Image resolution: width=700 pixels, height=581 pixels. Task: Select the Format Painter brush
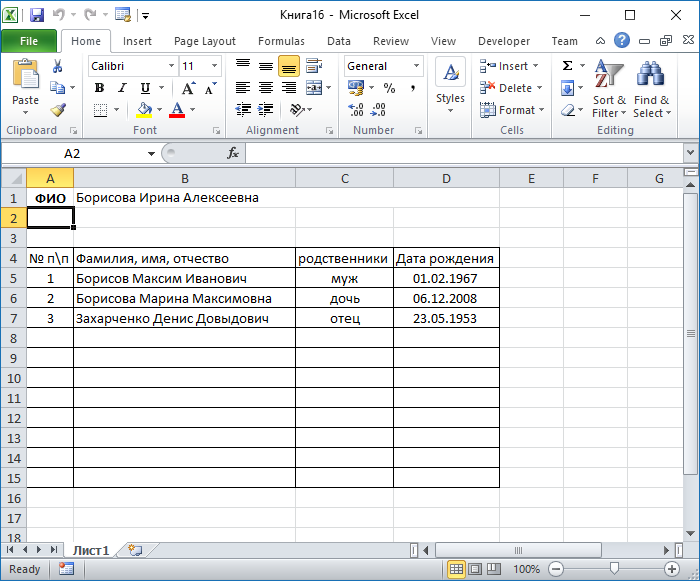tap(58, 110)
